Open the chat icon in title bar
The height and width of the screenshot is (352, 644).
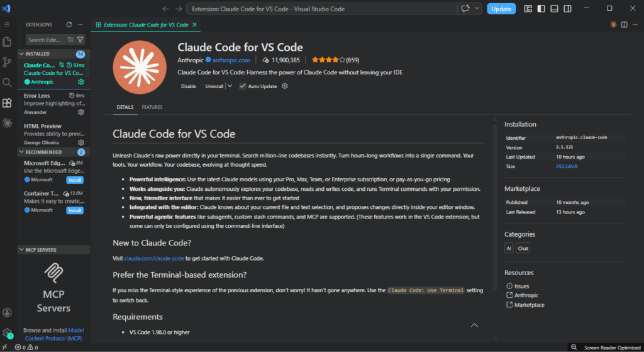tap(465, 9)
